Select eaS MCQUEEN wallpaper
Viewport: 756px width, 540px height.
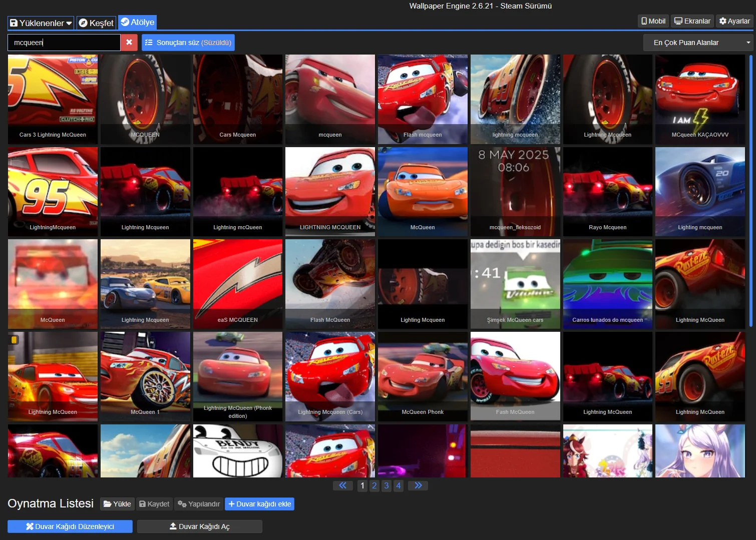click(238, 284)
